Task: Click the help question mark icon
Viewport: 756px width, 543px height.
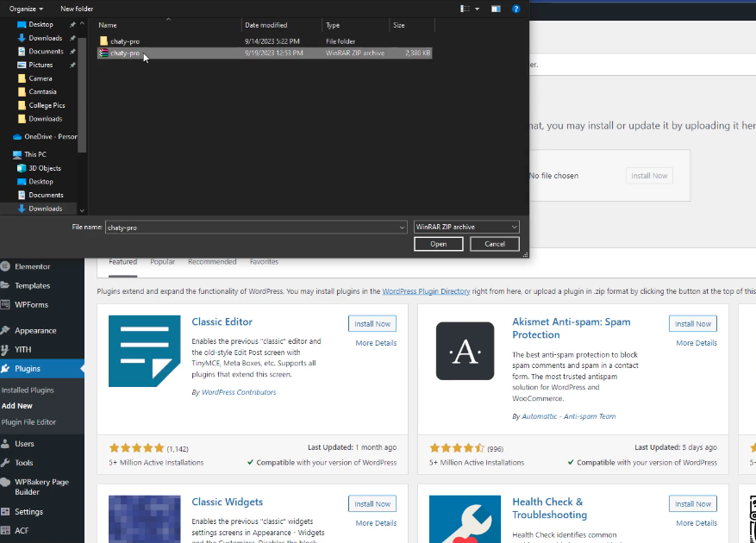Action: click(515, 9)
